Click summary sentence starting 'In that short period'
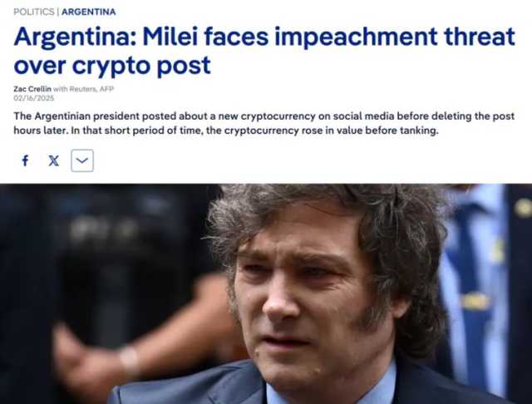The height and width of the screenshot is (404, 532). click(254, 131)
